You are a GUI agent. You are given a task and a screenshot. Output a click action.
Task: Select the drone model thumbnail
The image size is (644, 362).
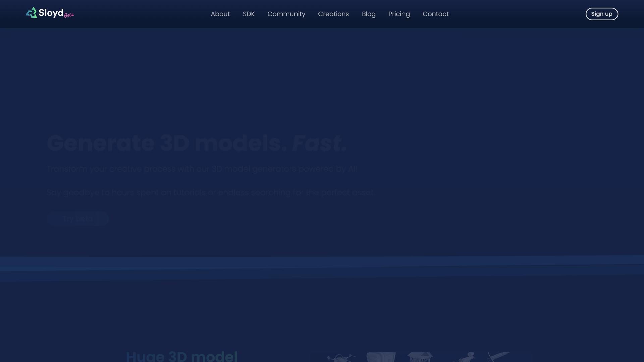pos(341,358)
